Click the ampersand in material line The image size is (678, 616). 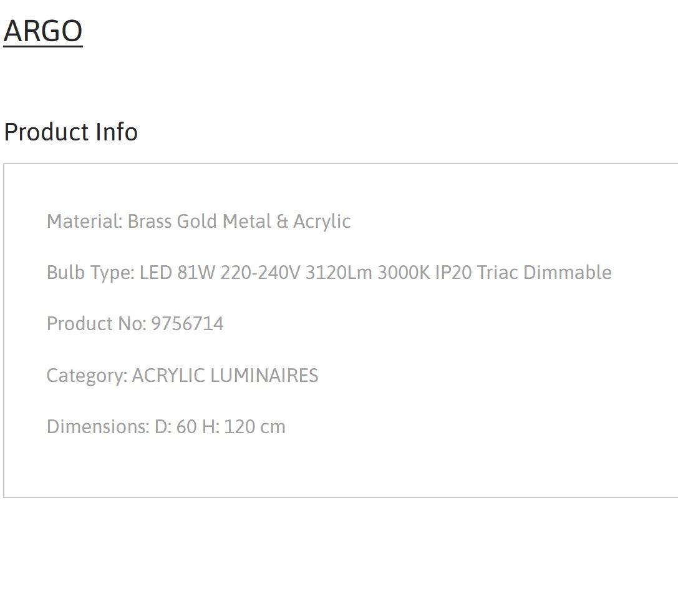[x=283, y=221]
